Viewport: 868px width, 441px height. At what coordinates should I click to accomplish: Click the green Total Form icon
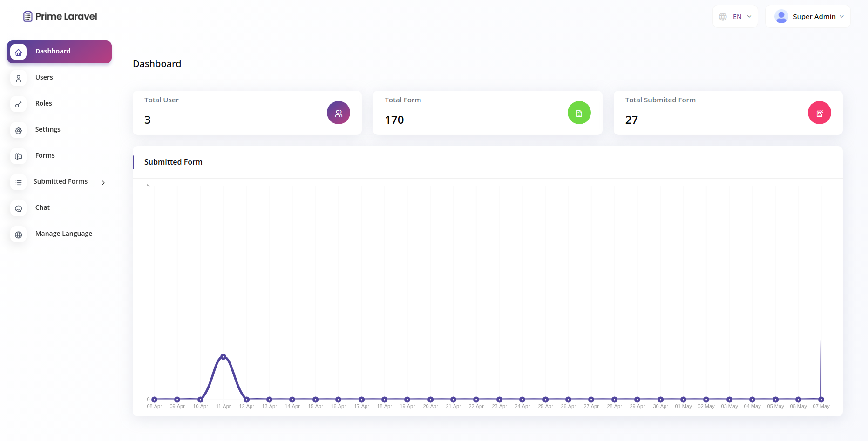(579, 113)
